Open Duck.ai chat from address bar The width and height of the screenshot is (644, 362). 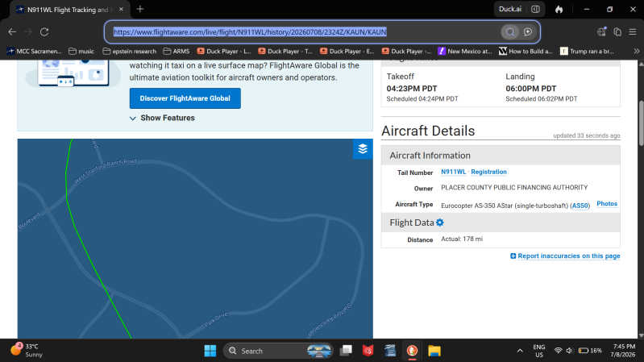(x=528, y=32)
